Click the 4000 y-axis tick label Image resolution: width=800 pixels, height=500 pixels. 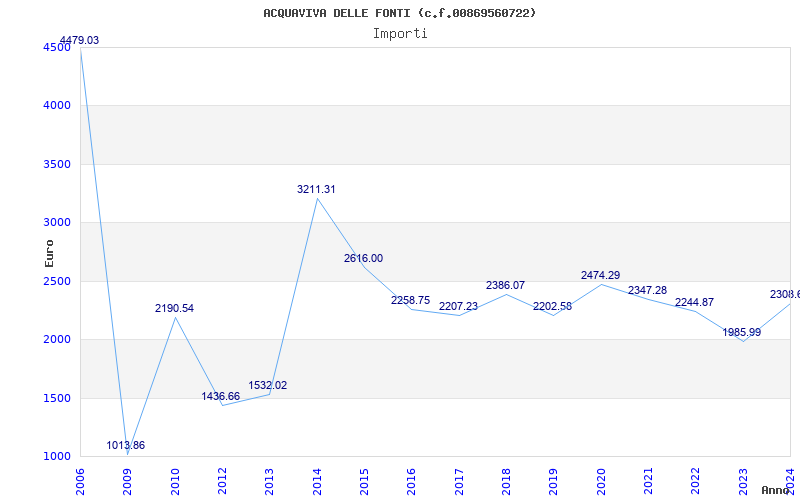[57, 106]
